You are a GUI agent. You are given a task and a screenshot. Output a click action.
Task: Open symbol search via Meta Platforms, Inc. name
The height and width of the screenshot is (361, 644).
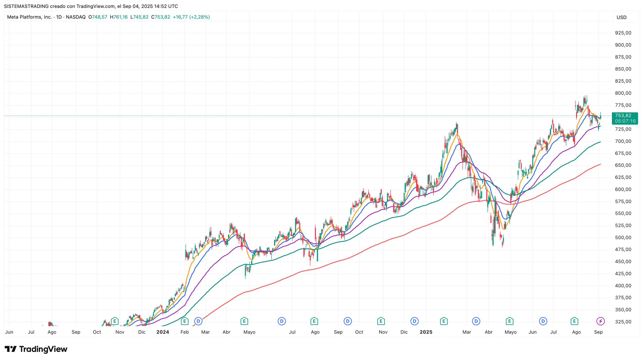tap(29, 17)
